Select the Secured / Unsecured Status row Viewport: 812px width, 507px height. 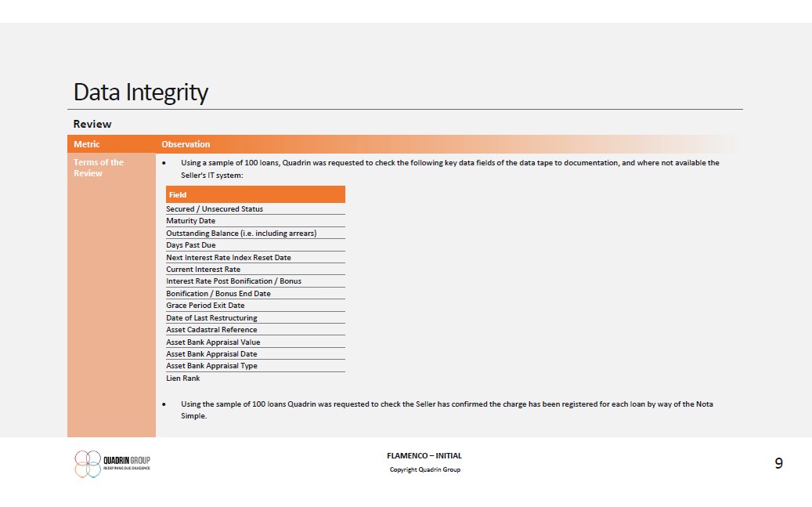215,209
